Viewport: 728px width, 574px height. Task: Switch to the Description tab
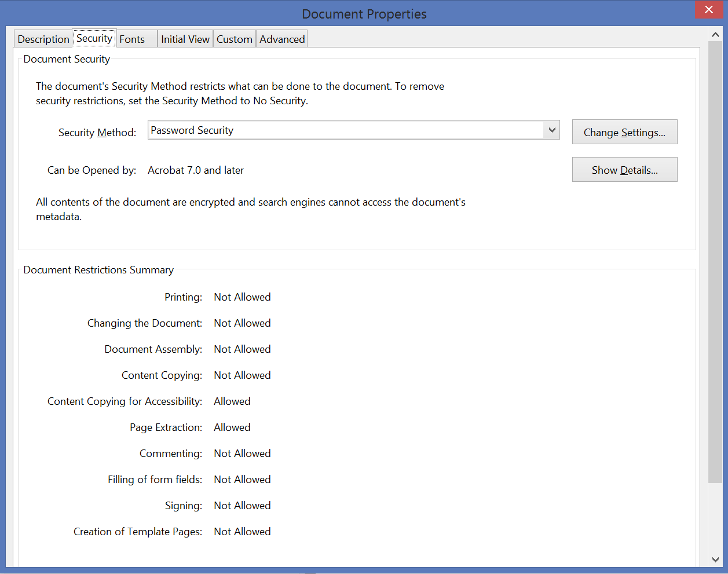pos(43,38)
